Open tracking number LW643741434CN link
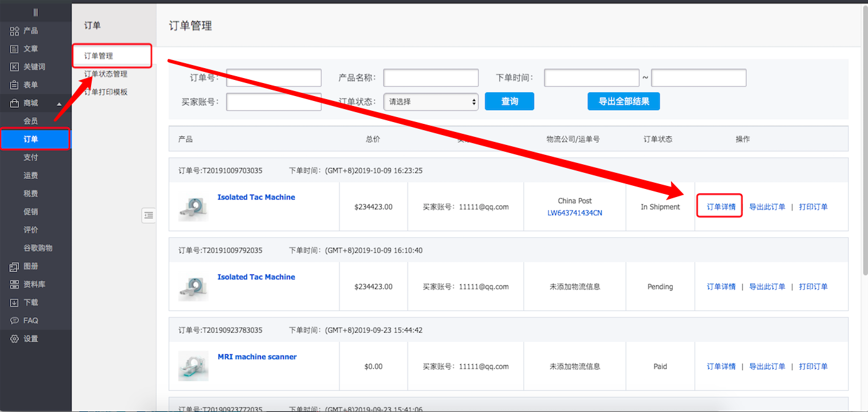 [574, 213]
